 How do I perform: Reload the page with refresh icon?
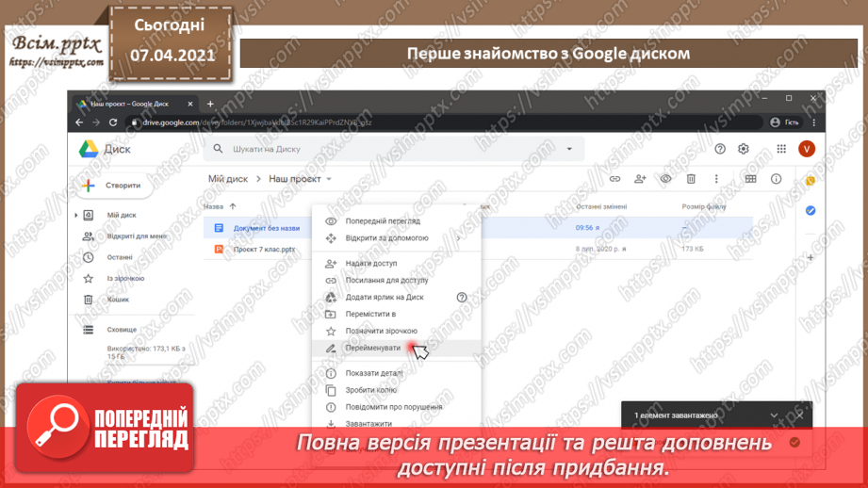(x=113, y=122)
